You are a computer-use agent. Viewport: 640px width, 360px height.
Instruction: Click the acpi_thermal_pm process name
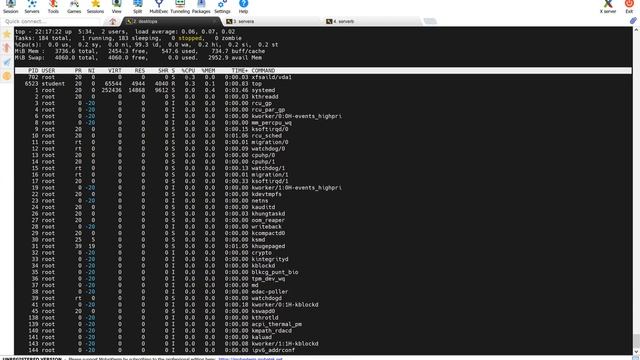277,324
